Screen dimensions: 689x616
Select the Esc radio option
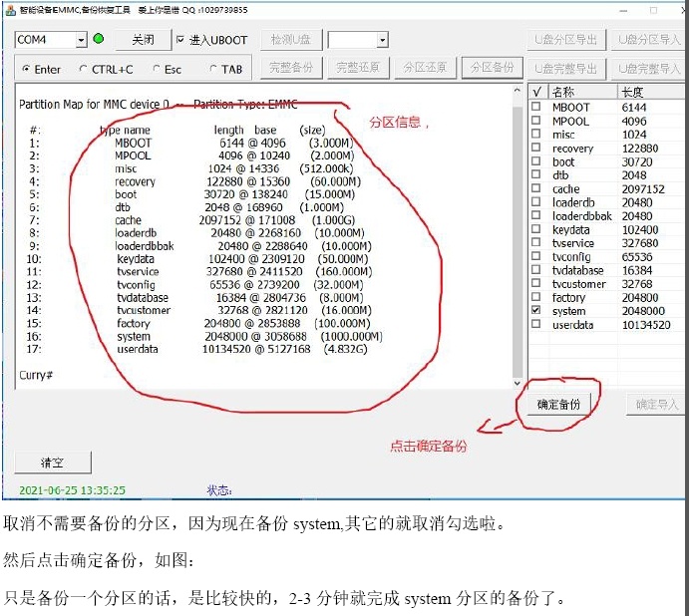(155, 70)
